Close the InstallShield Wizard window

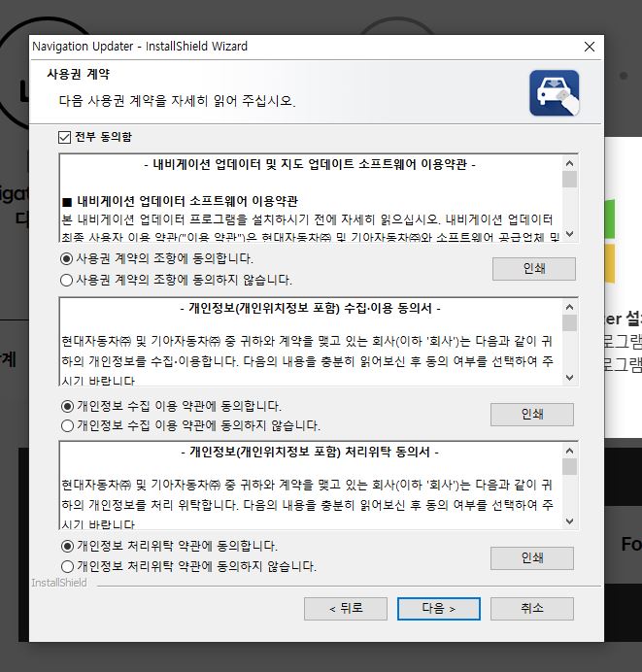[590, 47]
